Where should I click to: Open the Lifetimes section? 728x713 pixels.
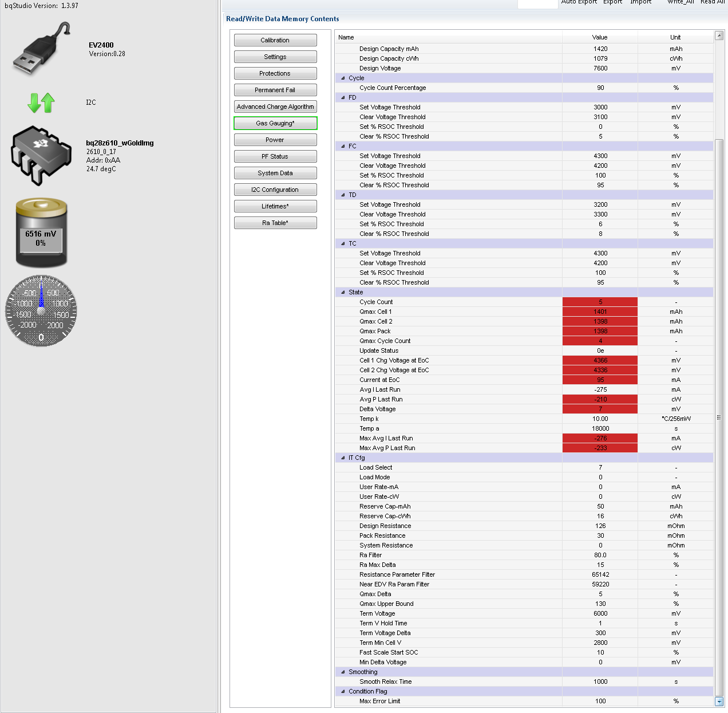275,206
